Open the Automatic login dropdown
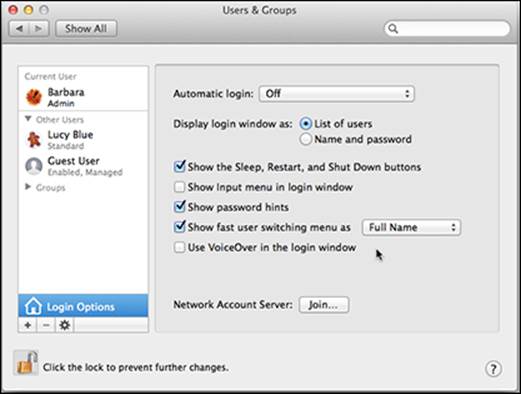This screenshot has width=521, height=394. [x=337, y=94]
